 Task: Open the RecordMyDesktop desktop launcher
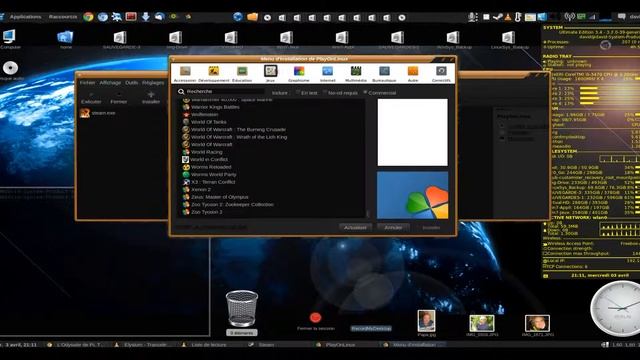371,328
